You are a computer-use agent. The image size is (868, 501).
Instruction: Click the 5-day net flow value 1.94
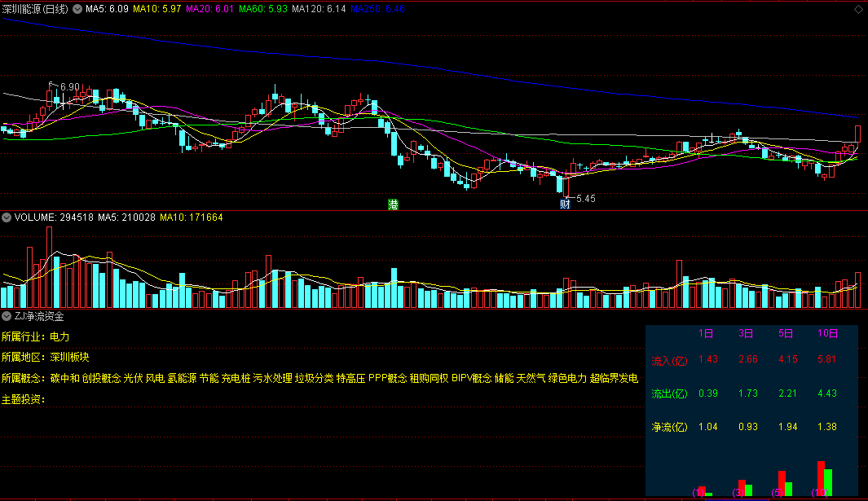click(788, 427)
